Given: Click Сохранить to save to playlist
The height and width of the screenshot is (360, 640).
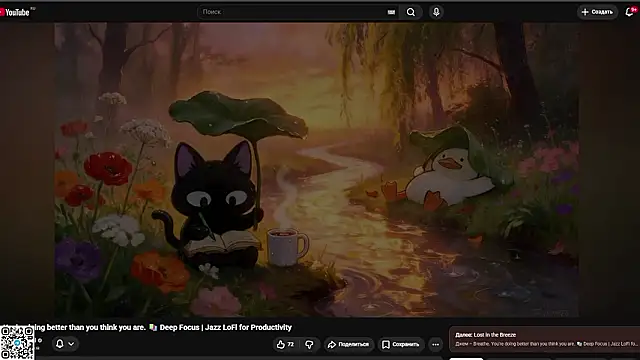Looking at the screenshot, I should click(x=400, y=344).
